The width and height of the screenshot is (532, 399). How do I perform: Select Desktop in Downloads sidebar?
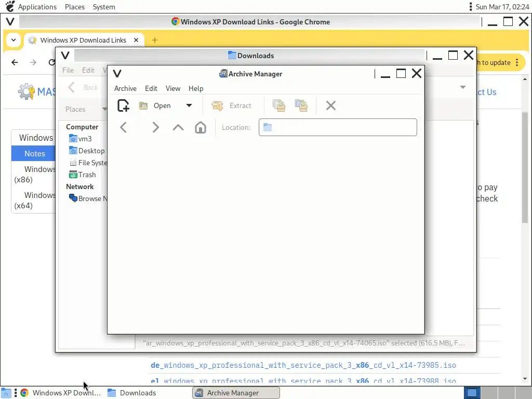[x=87, y=151]
